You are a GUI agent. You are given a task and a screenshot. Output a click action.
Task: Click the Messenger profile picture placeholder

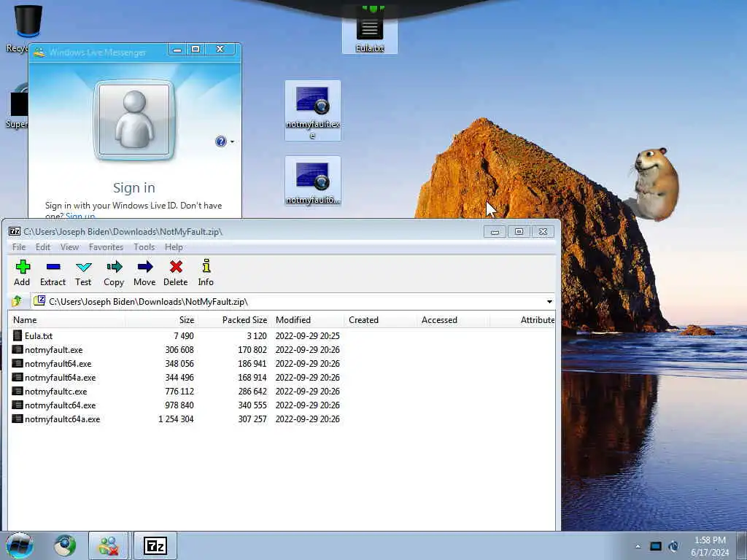click(x=134, y=120)
